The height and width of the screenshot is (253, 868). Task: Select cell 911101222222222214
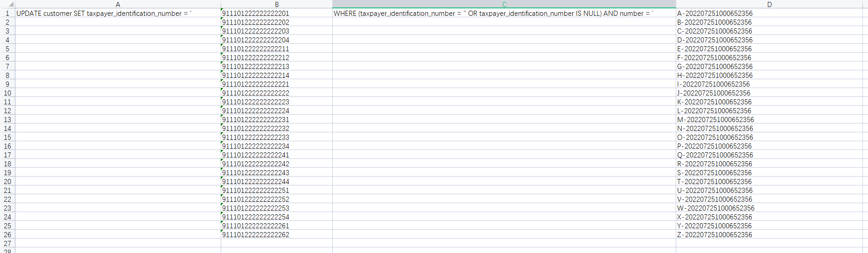[277, 75]
